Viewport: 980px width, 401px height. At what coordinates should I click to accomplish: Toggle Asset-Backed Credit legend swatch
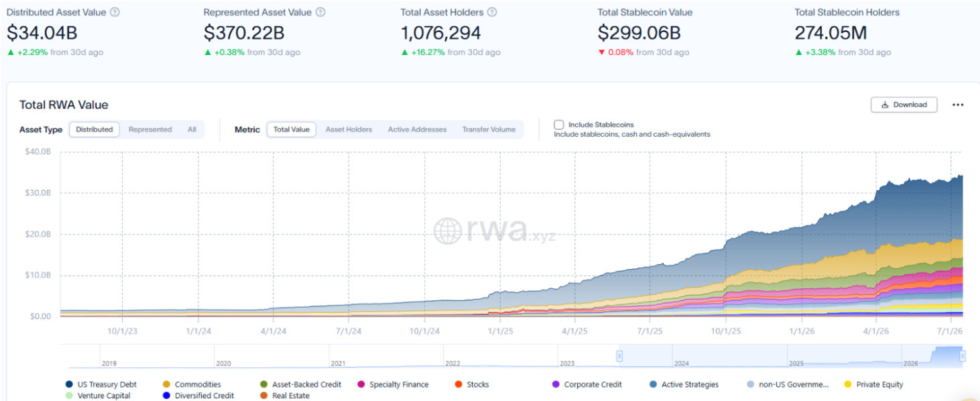(264, 384)
